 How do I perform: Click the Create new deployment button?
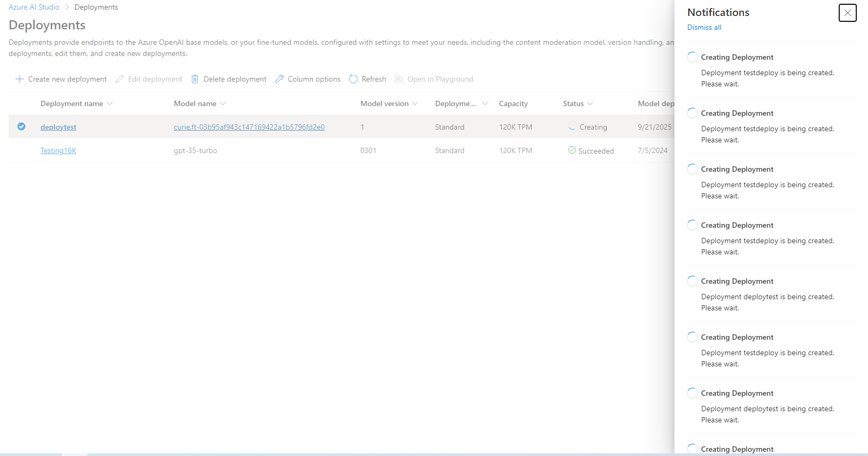61,79
